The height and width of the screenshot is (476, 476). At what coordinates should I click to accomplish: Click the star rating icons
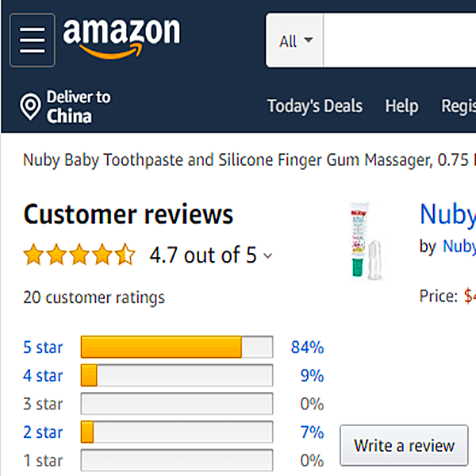[x=79, y=255]
